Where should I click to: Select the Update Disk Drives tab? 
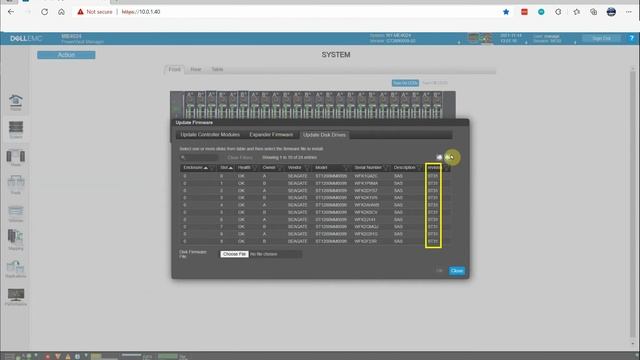click(x=324, y=135)
